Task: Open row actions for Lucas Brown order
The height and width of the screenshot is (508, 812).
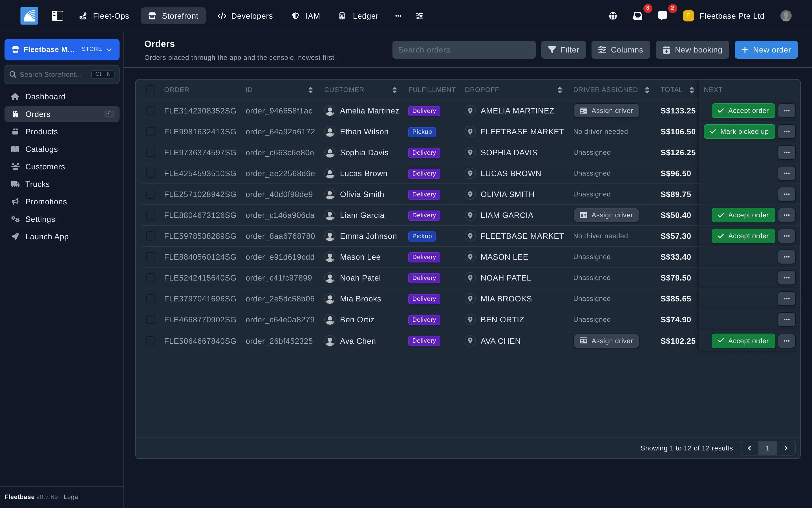Action: point(787,173)
